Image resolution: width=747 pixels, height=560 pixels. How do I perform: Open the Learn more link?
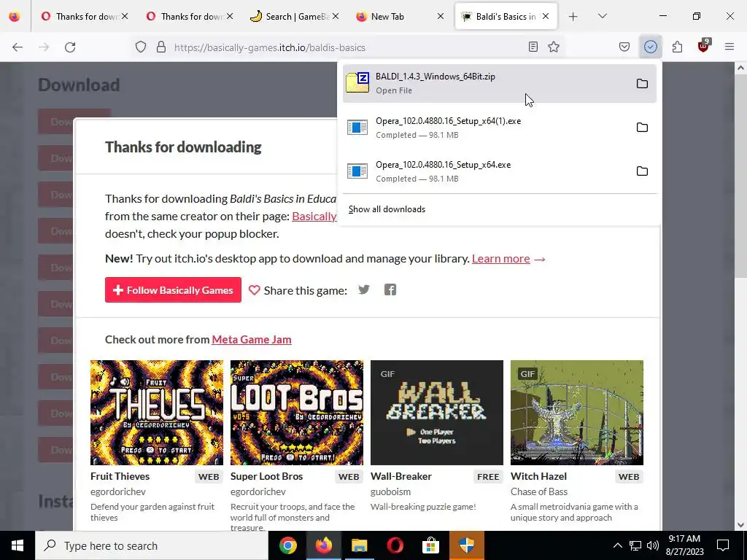tap(500, 259)
